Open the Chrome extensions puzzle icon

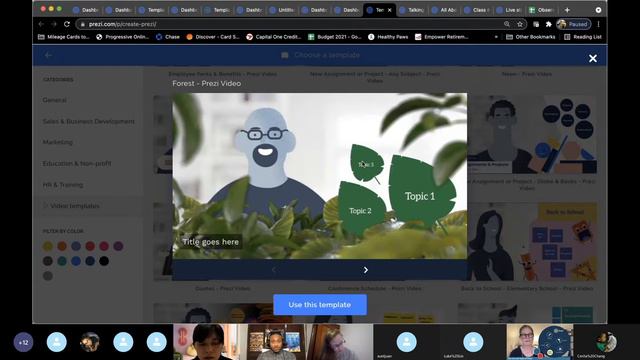549,24
